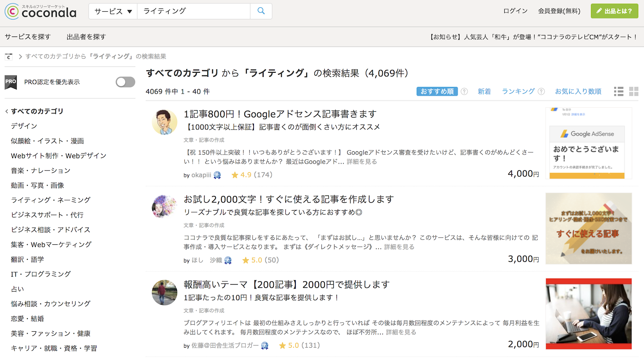Collapse the すべてのカテゴリ category list
The height and width of the screenshot is (359, 644).
34,111
